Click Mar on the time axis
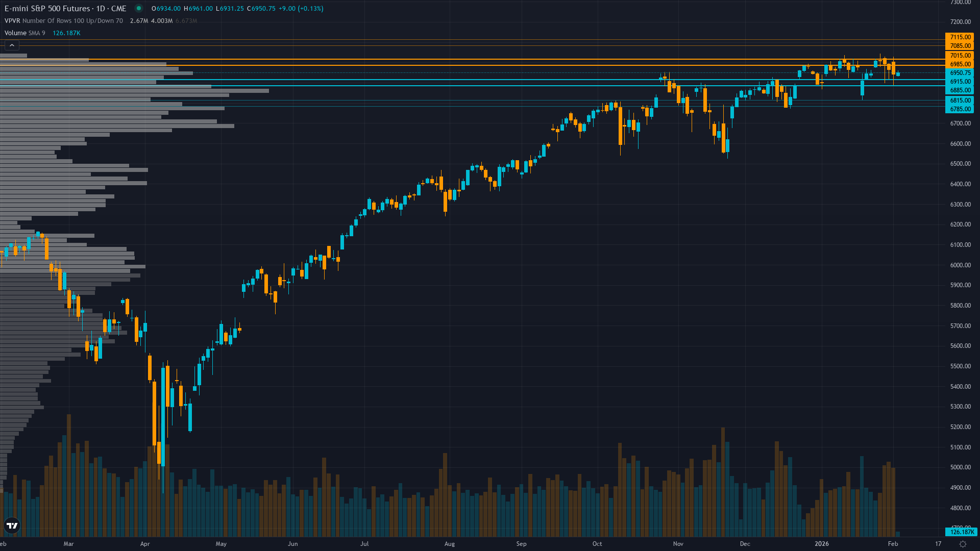 tap(69, 544)
